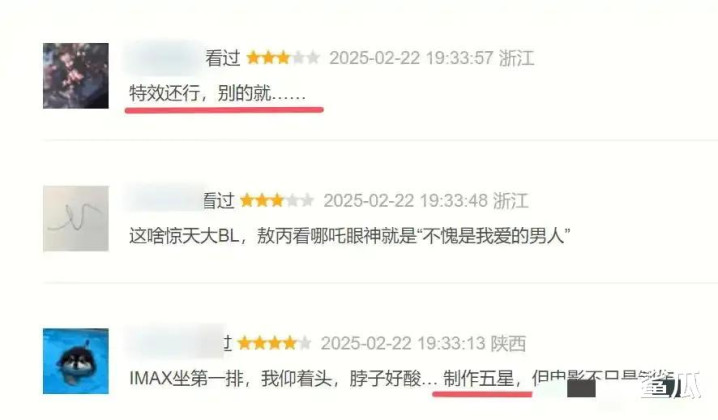Screen dimensions: 718x420
Task: Click the blurred username of the third reviewer
Action: [174, 341]
